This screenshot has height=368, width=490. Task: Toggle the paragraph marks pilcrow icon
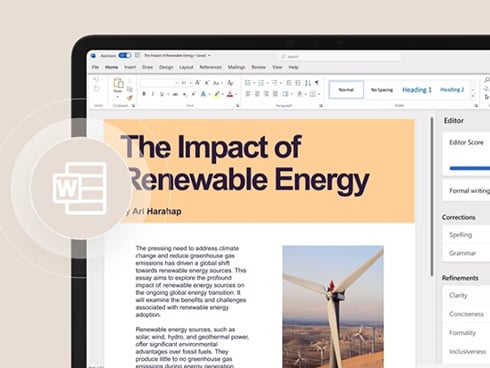pyautogui.click(x=317, y=82)
